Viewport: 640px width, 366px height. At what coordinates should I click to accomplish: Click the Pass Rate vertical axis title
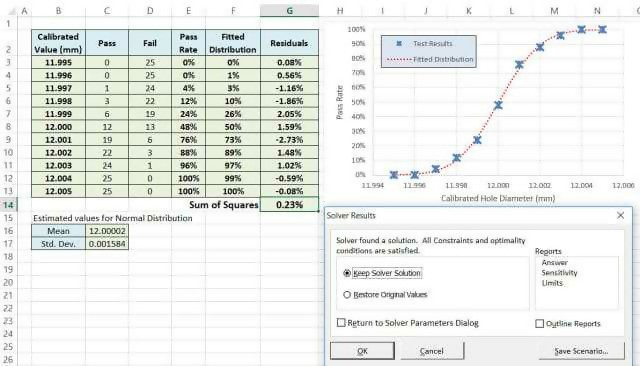click(x=340, y=102)
